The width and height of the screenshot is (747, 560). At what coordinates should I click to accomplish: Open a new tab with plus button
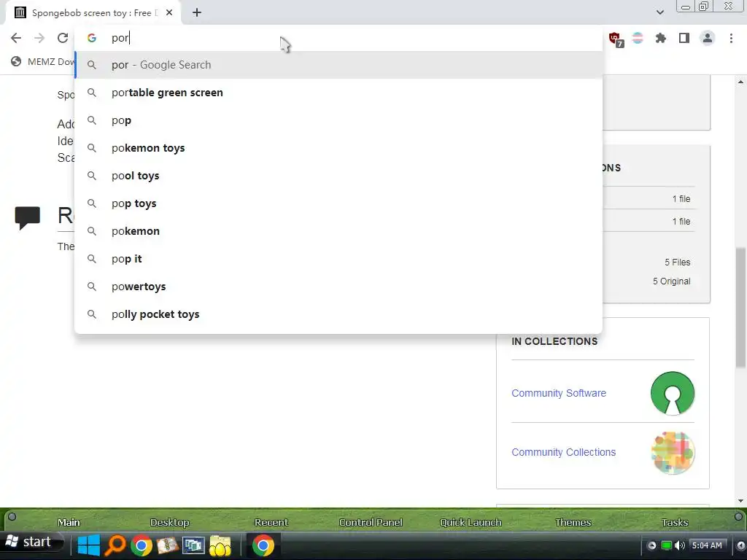(x=197, y=13)
